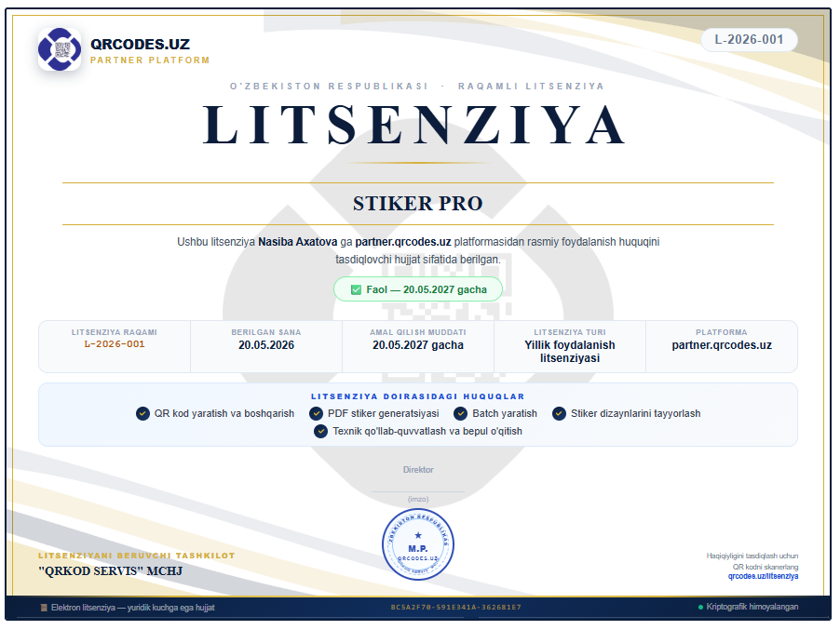The width and height of the screenshot is (840, 630).
Task: Click the green dot beside Kriptografik himoyalangan
Action: coord(700,607)
